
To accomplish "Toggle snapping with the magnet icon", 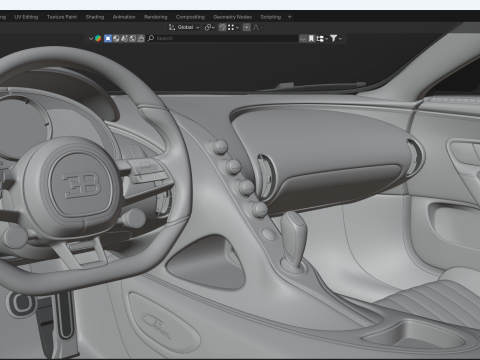I will 222,27.
